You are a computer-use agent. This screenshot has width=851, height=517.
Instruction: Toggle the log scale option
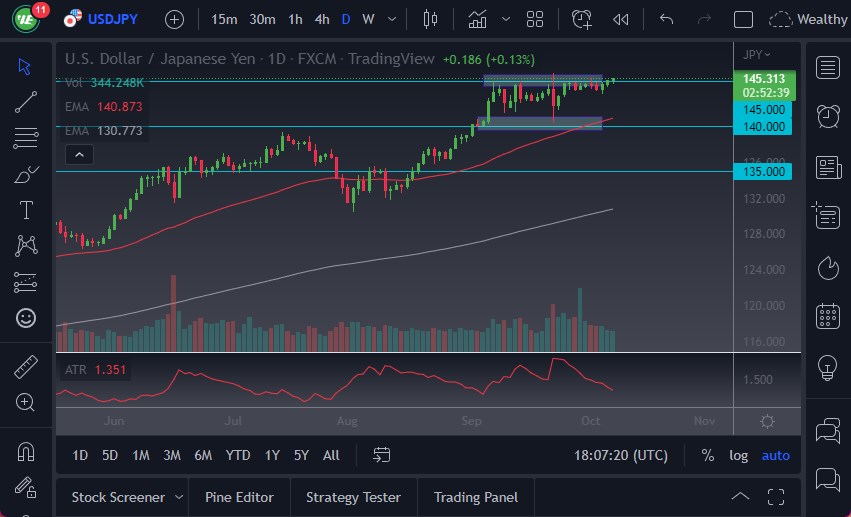click(x=738, y=455)
